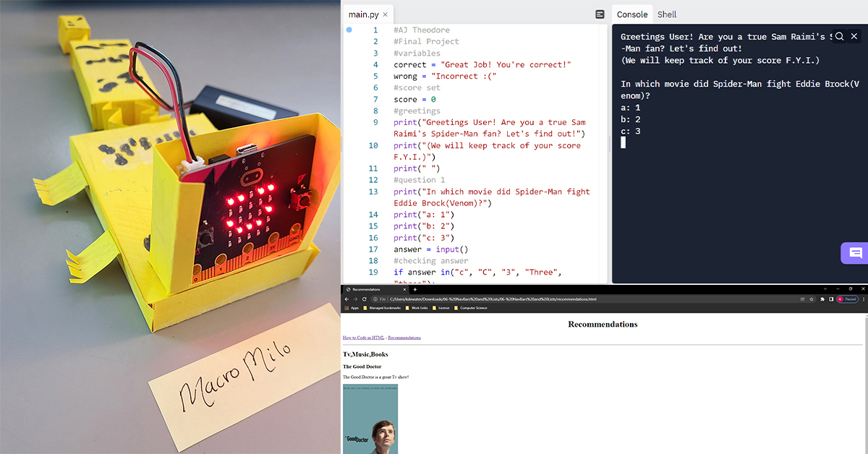Open the browser extensions puzzle icon

[822, 299]
